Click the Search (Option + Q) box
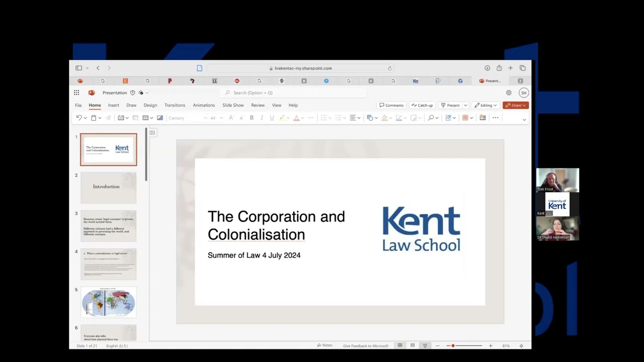Image resolution: width=644 pixels, height=362 pixels. [293, 93]
